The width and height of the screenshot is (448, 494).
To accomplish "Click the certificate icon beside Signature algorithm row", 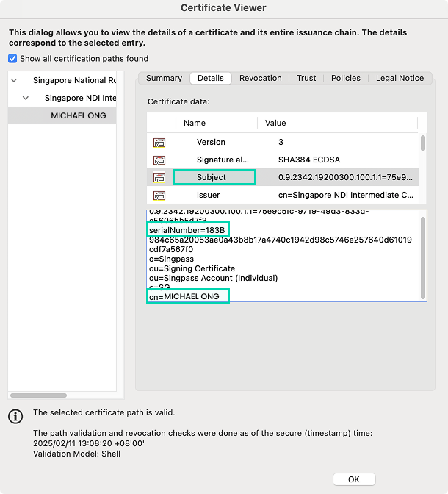I will point(159,160).
